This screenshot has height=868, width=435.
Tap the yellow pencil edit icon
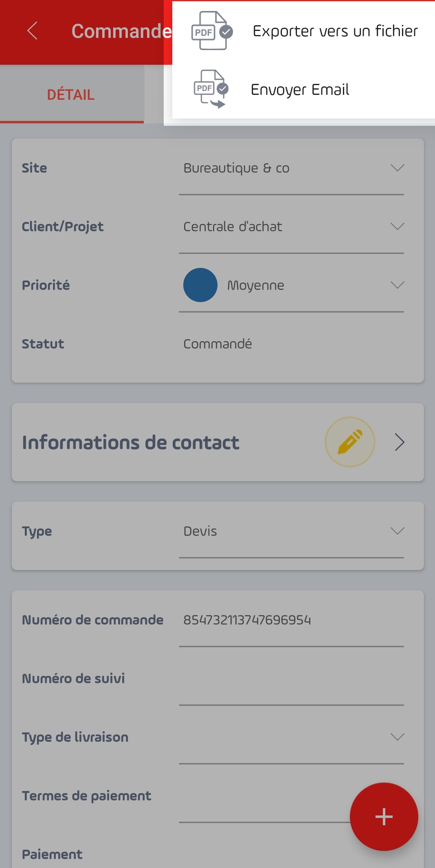[x=350, y=442]
